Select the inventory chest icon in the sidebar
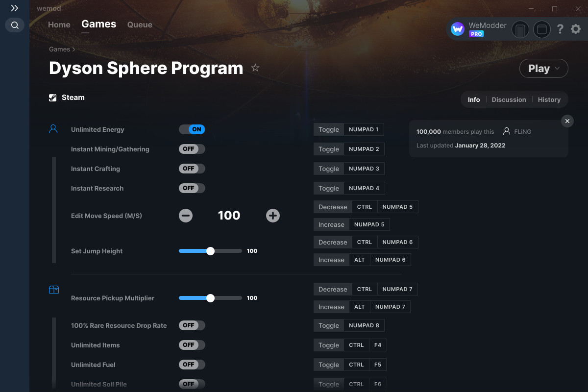The image size is (588, 392). coord(53,289)
